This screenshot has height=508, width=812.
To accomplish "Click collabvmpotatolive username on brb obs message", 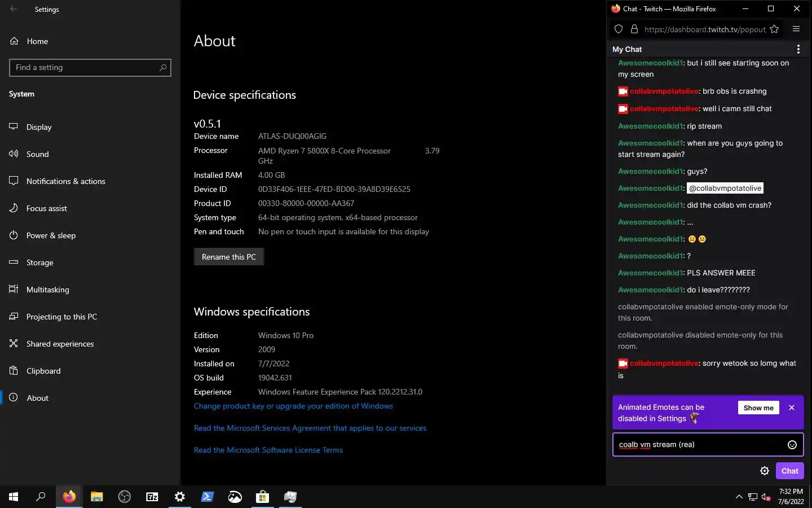I will point(664,91).
